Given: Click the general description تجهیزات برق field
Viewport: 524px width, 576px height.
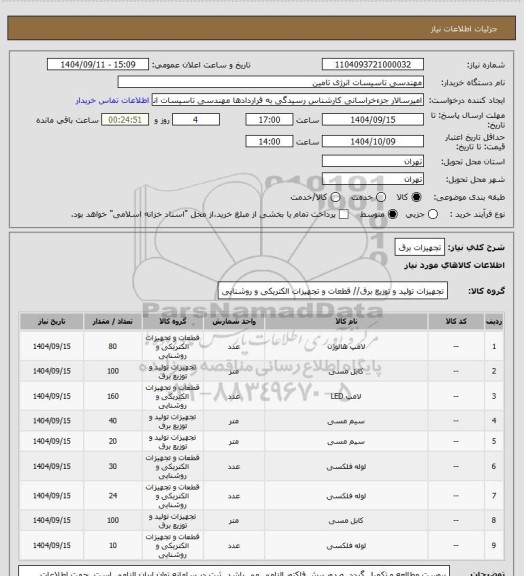Looking at the screenshot, I should (420, 248).
